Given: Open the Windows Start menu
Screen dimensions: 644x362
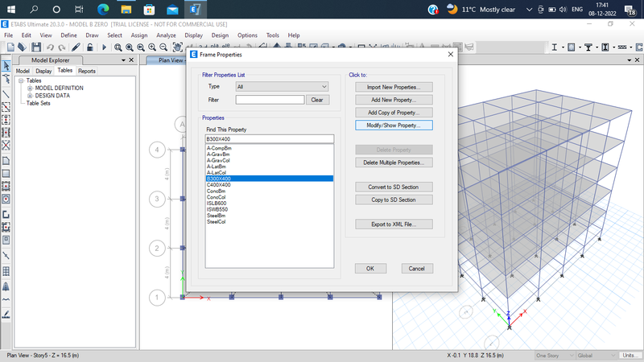Looking at the screenshot, I should (11, 9).
